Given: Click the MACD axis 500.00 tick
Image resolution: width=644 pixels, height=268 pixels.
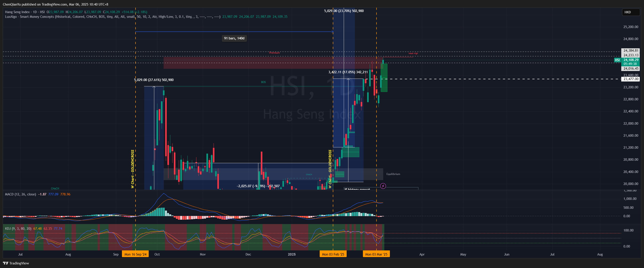Looking at the screenshot, I should coord(628,208).
